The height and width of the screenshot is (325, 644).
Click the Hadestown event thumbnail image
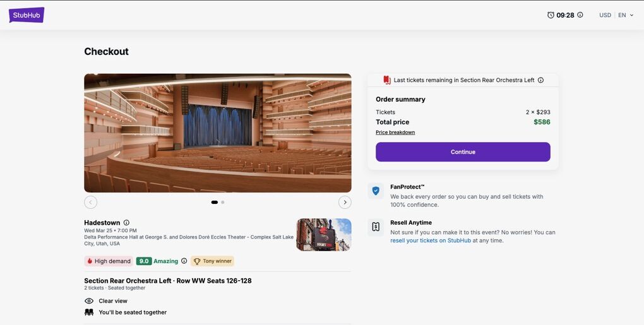tap(323, 235)
